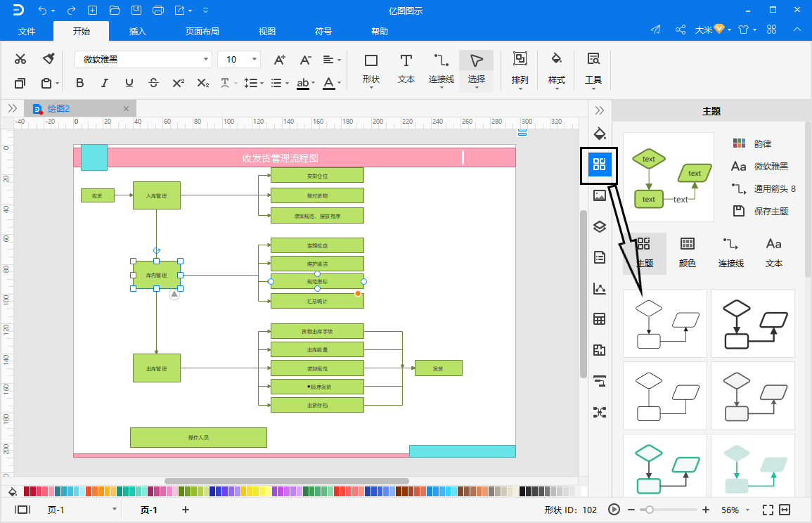This screenshot has width=812, height=523.
Task: Increase font size with A+ icon
Action: [280, 60]
